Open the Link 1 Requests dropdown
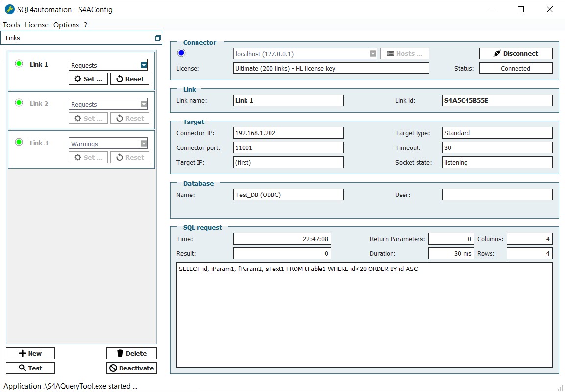565x392 pixels. click(144, 65)
